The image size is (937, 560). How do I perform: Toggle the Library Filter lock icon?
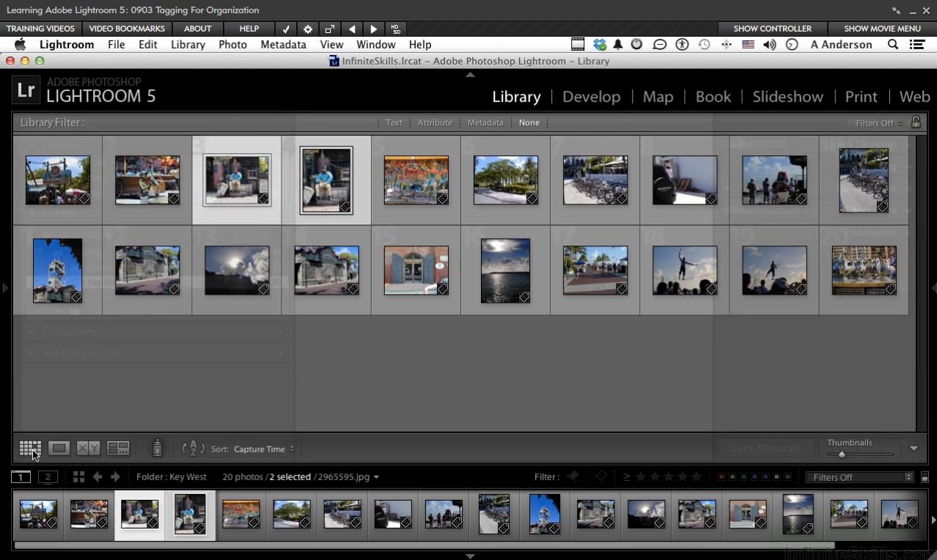(916, 122)
